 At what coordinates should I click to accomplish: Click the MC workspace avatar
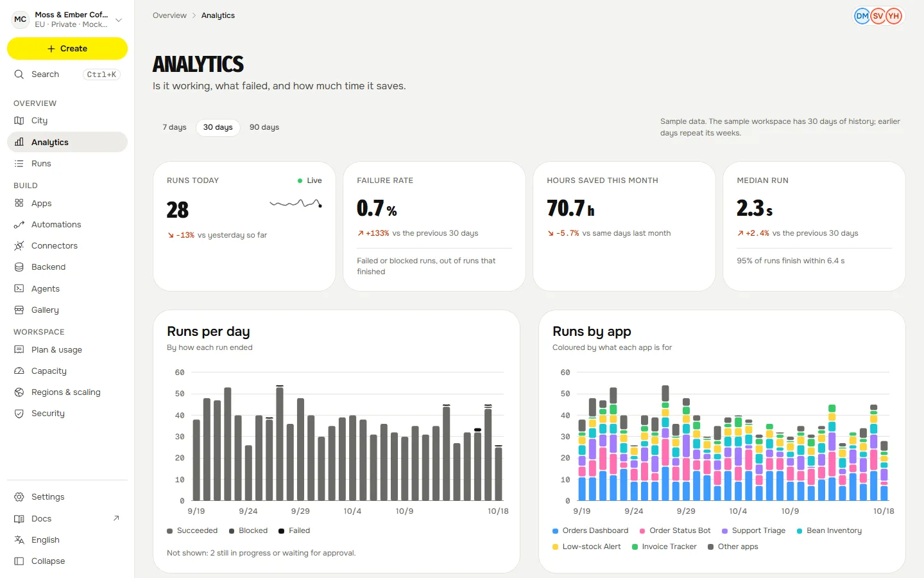[21, 19]
